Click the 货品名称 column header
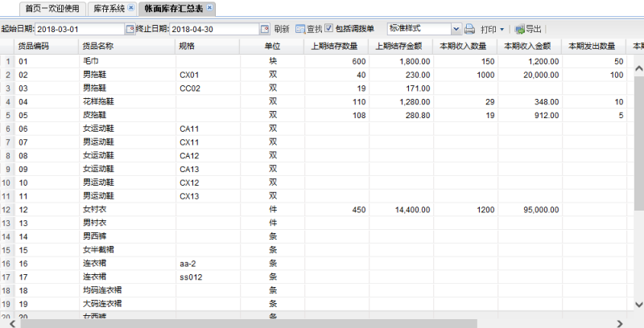This screenshot has width=644, height=328. tap(98, 46)
